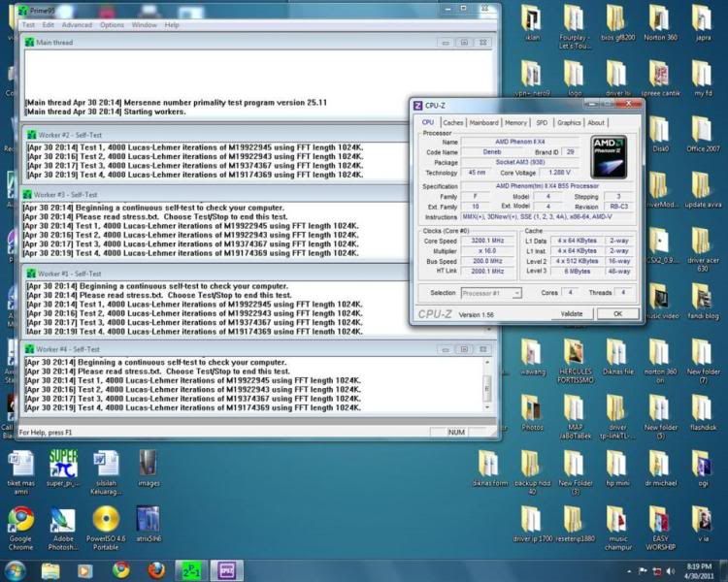Switch to the Caches tab in CPU-Z
This screenshot has width=728, height=582.
(453, 122)
